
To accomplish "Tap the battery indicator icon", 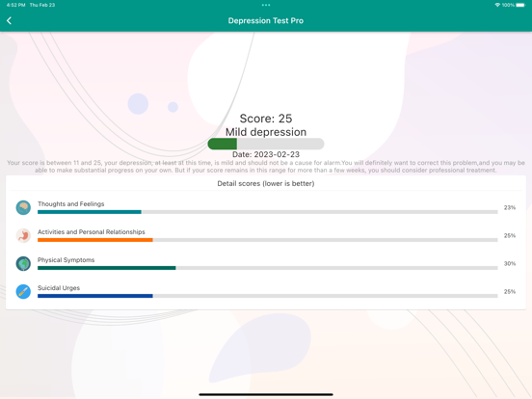I will [x=520, y=5].
